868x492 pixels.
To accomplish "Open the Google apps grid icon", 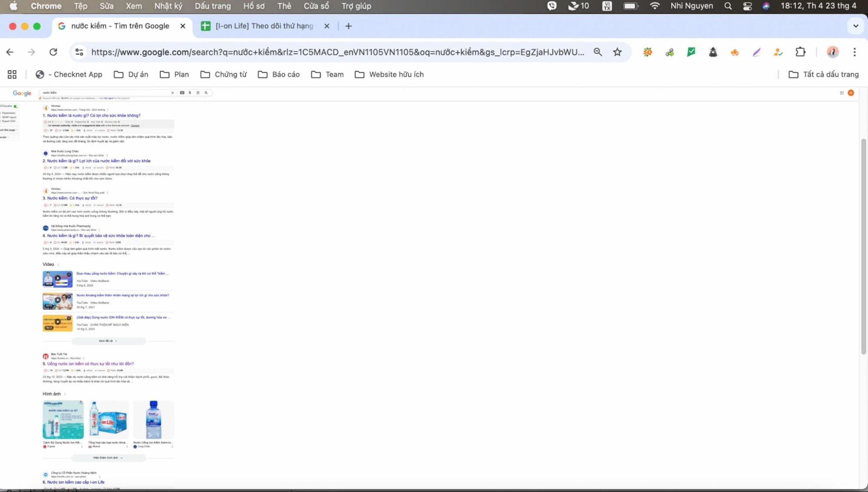I will [842, 92].
